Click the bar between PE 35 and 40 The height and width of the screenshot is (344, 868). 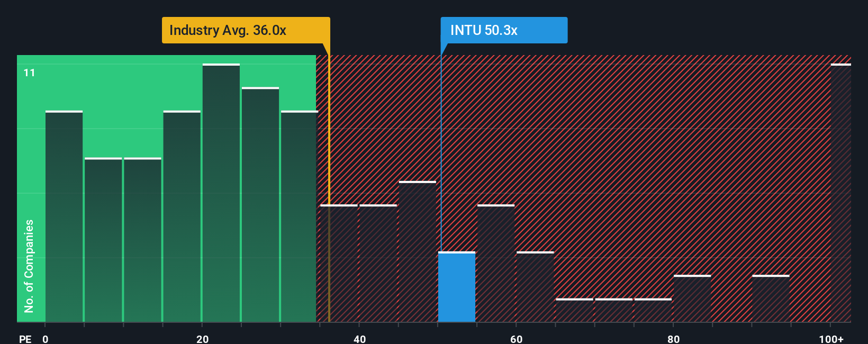tap(339, 263)
